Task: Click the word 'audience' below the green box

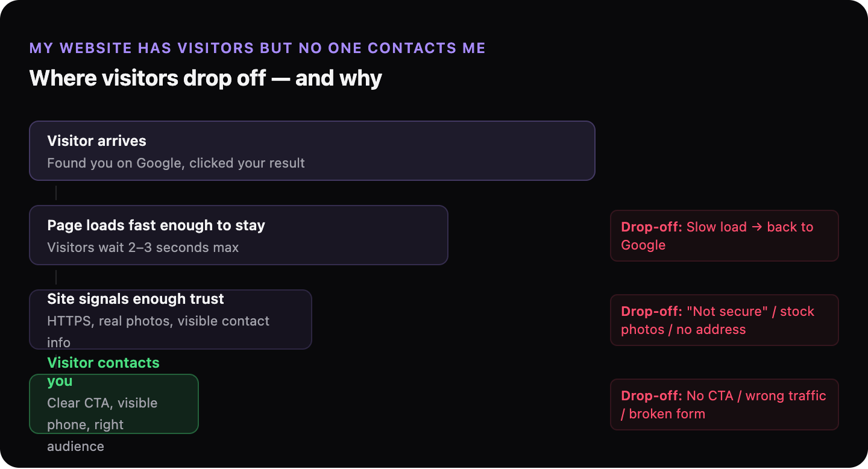Action: [76, 446]
